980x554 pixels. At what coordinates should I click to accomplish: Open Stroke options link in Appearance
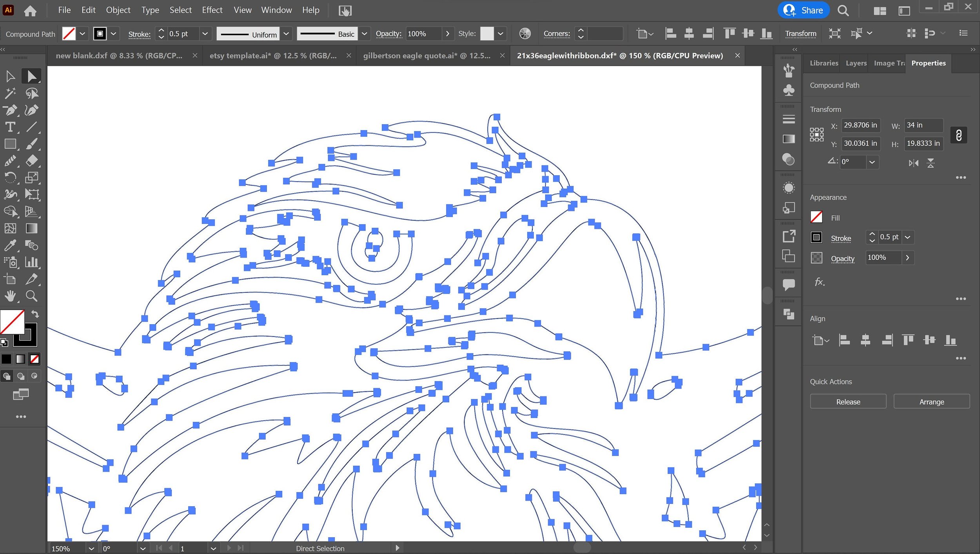pos(841,238)
